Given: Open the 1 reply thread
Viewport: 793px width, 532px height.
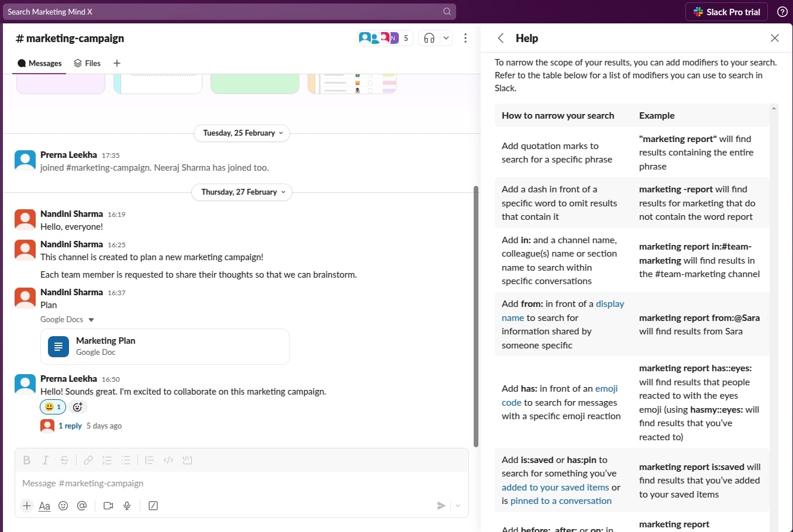Looking at the screenshot, I should tap(70, 426).
